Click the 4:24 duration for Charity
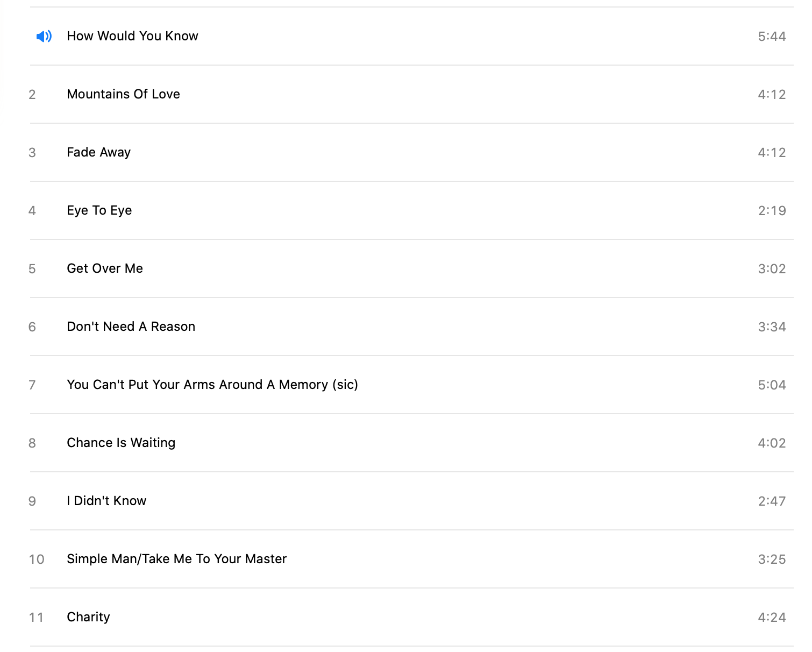Image resolution: width=812 pixels, height=652 pixels. click(x=772, y=618)
